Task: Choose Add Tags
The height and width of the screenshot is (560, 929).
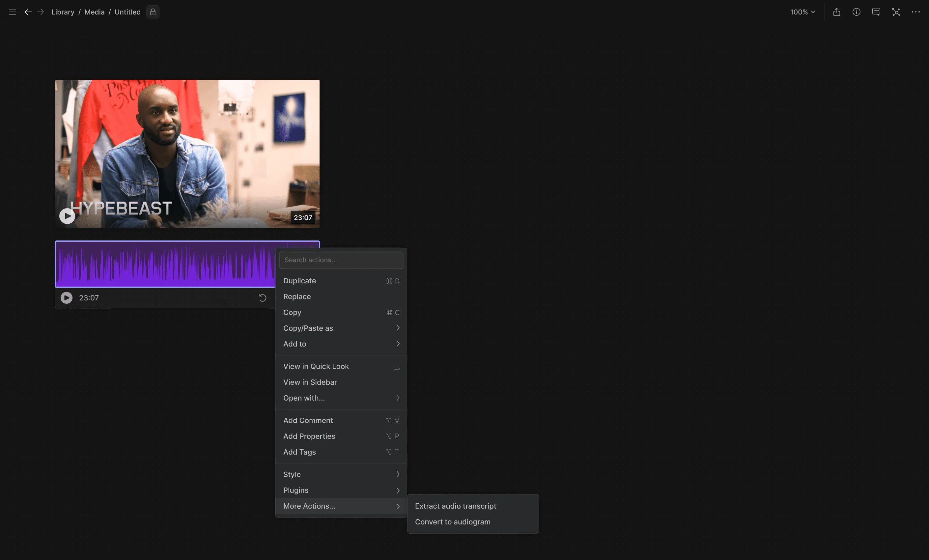Action: (x=341, y=452)
